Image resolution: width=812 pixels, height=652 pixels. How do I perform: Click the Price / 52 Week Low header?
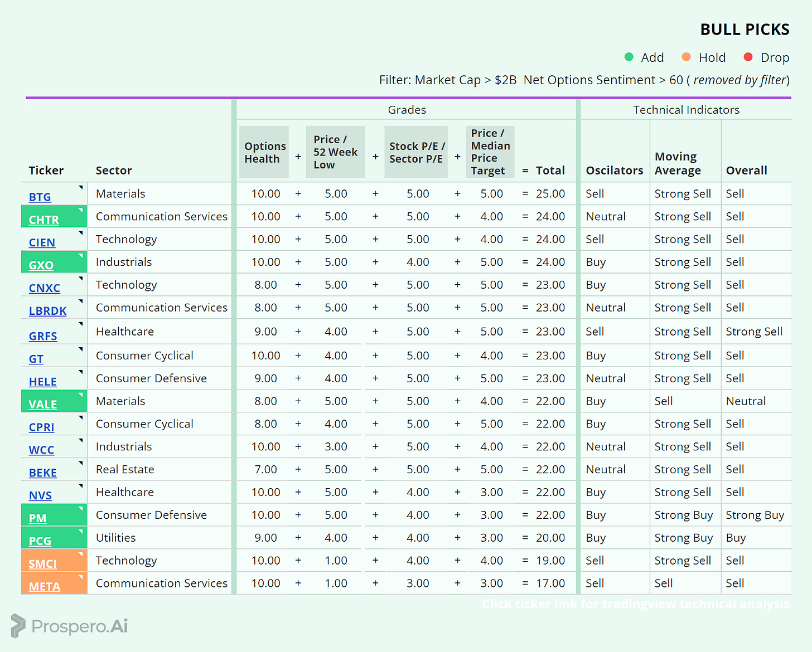335,152
